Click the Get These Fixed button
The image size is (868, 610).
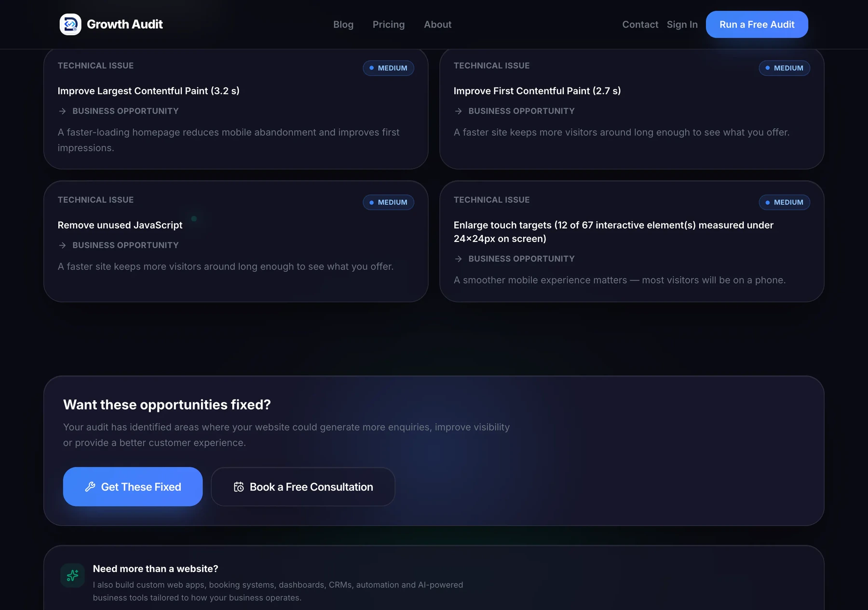tap(133, 487)
